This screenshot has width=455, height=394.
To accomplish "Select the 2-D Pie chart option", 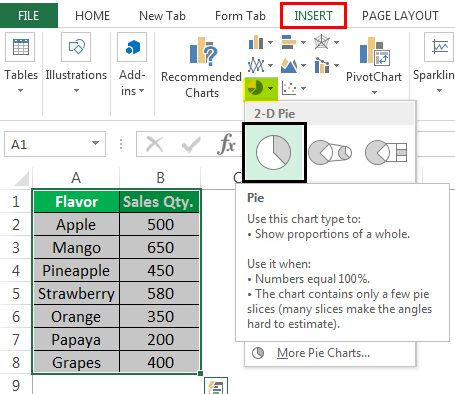I will [274, 152].
